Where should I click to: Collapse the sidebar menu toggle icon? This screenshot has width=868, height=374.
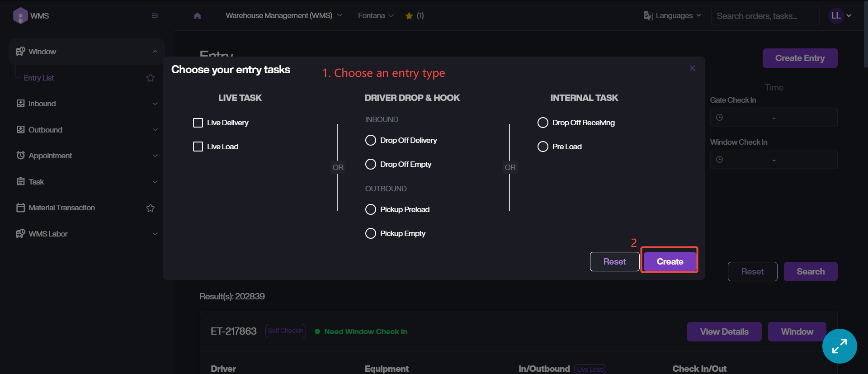(155, 16)
